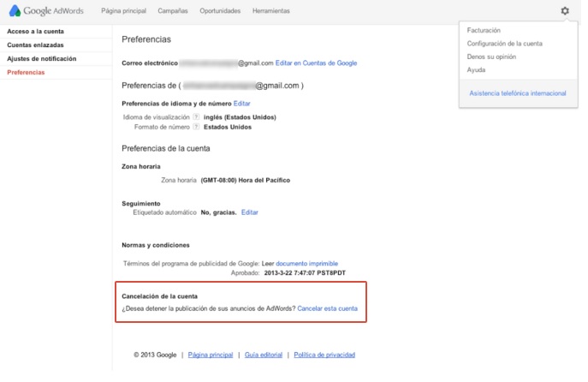Click the inglés (Estados Unidos) value
The image size is (588, 382).
point(240,117)
